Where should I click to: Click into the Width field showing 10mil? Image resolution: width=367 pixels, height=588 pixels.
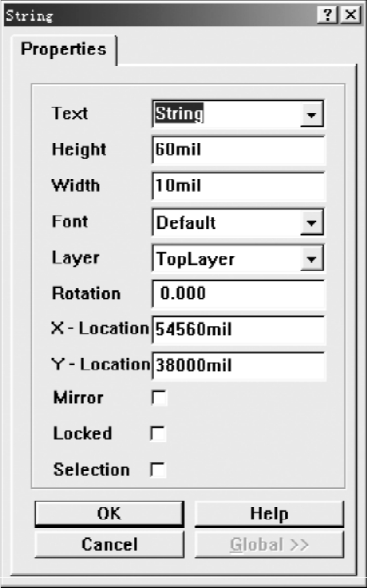238,186
